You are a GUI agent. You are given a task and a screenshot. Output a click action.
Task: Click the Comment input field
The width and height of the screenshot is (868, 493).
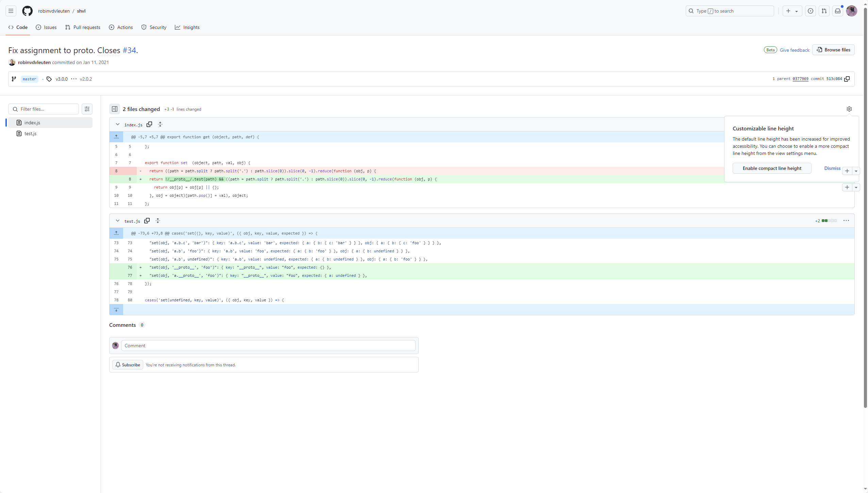click(268, 345)
